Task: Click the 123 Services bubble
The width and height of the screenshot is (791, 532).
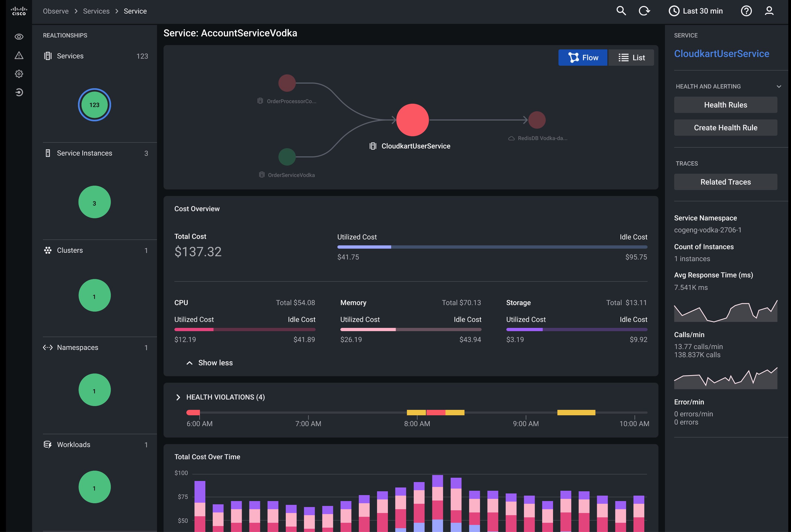Action: pyautogui.click(x=94, y=105)
